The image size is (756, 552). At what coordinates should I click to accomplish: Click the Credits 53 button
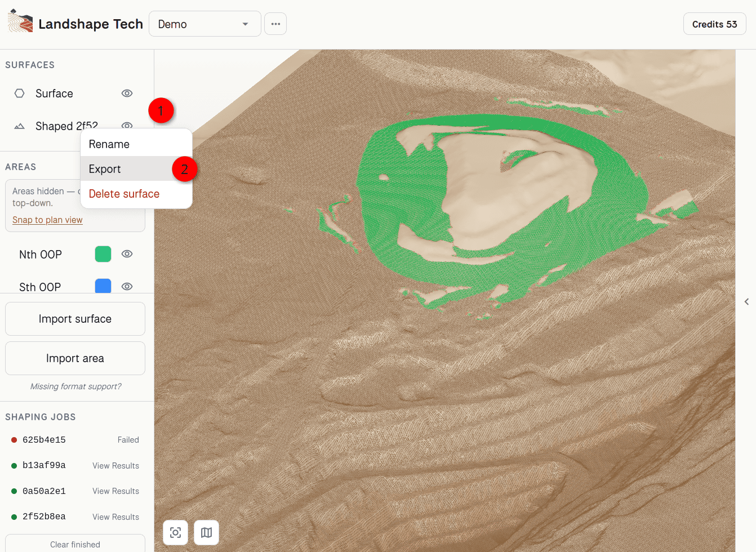pos(714,24)
